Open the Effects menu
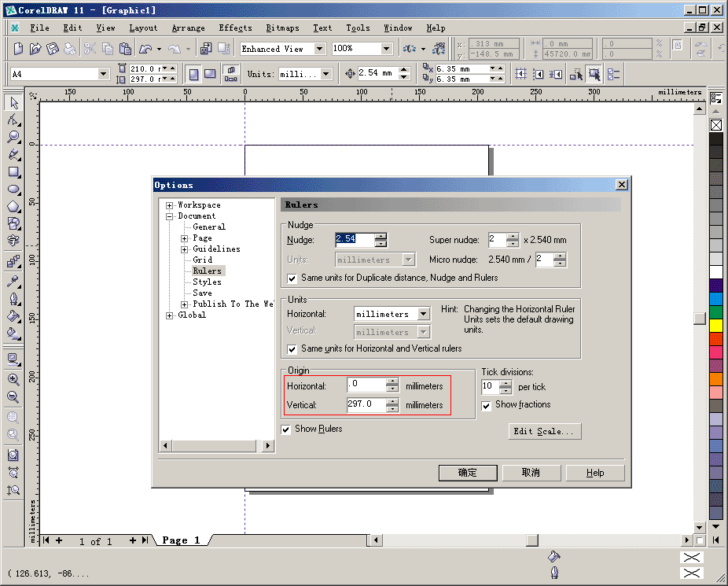This screenshot has height=586, width=728. tap(235, 28)
